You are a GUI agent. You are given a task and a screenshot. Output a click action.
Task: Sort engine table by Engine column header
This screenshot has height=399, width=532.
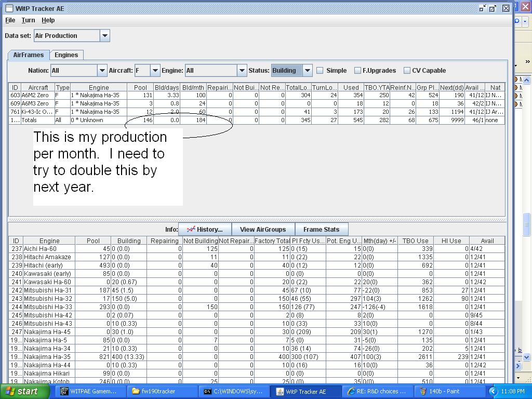click(x=49, y=241)
